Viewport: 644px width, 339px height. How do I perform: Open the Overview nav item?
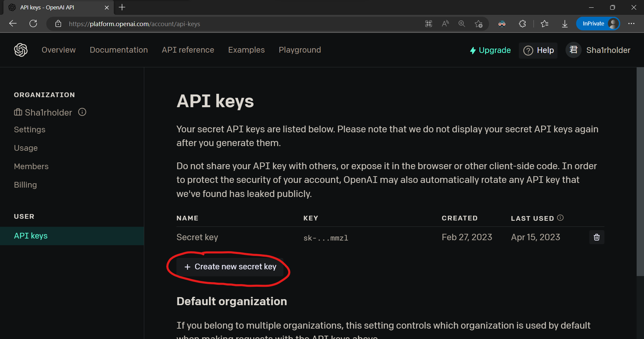59,50
